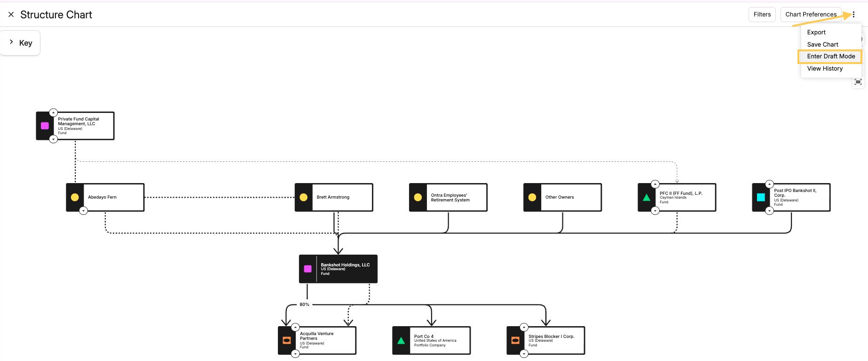Click orange icon of Stripes Blocker I Corp.
The image size is (868, 361).
click(x=515, y=340)
